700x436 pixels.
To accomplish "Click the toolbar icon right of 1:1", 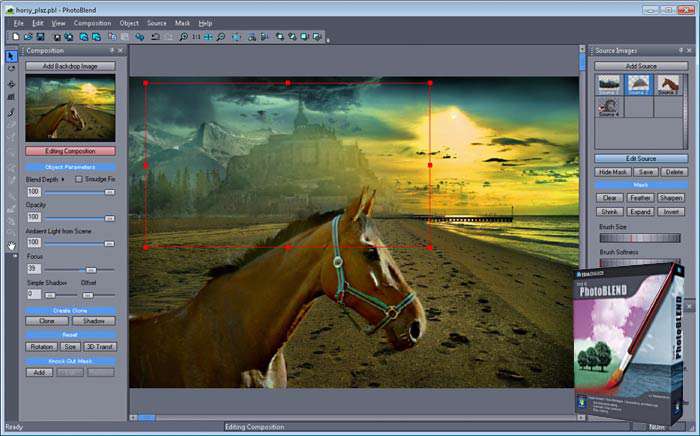I will point(208,37).
